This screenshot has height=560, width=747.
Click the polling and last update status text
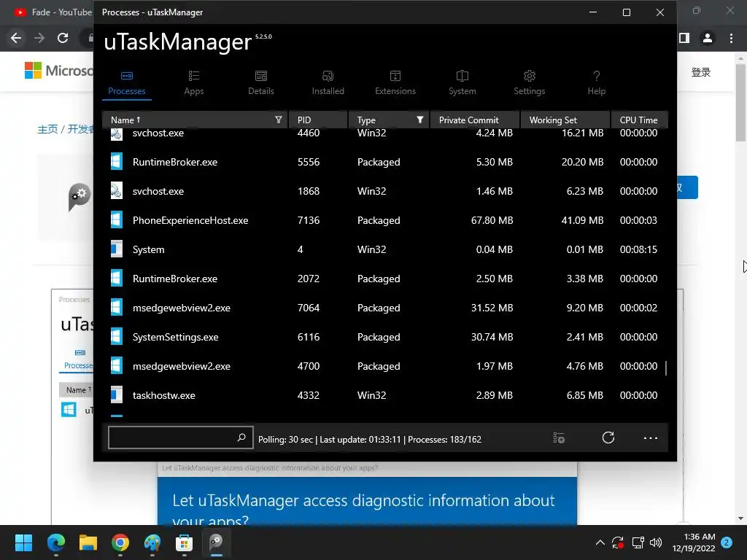[x=370, y=440]
